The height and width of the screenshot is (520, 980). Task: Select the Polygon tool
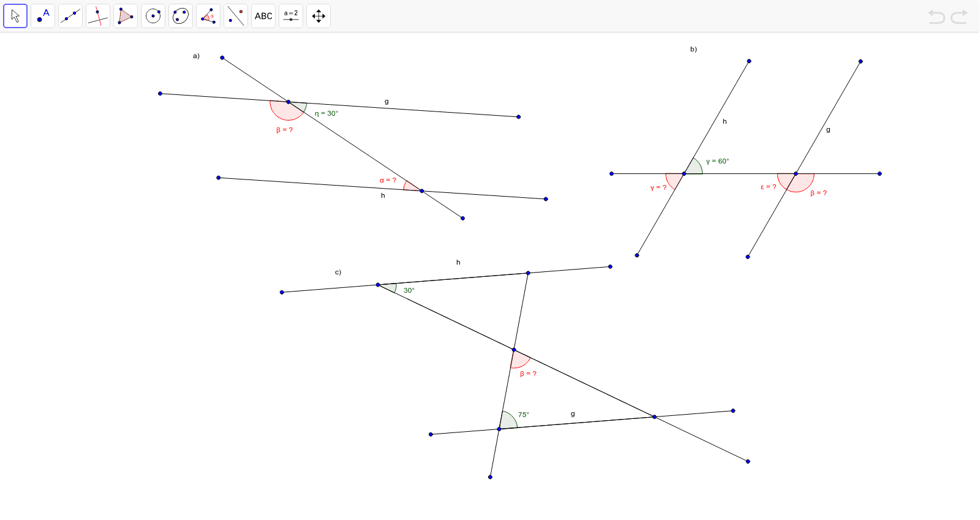click(126, 16)
